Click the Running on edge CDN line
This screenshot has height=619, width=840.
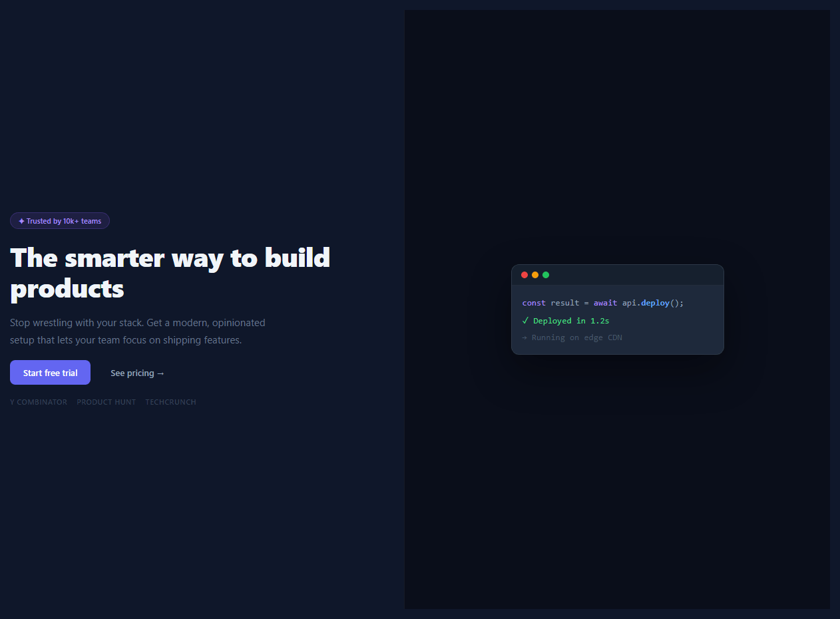coord(572,337)
